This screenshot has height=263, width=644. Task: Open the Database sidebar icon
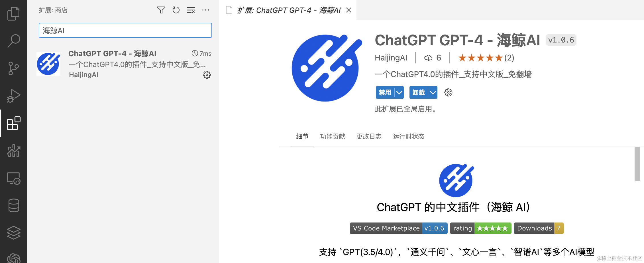pyautogui.click(x=13, y=205)
